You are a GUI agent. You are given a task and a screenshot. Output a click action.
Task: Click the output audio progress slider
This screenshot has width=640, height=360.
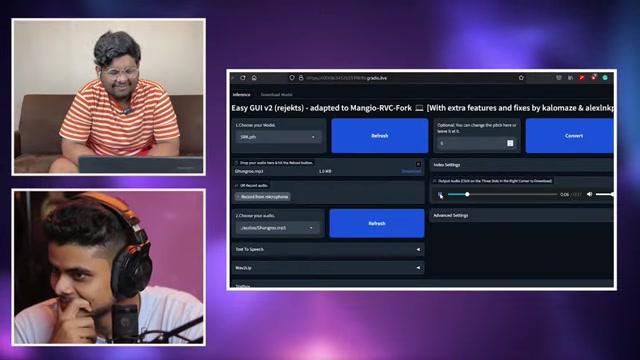pos(502,194)
